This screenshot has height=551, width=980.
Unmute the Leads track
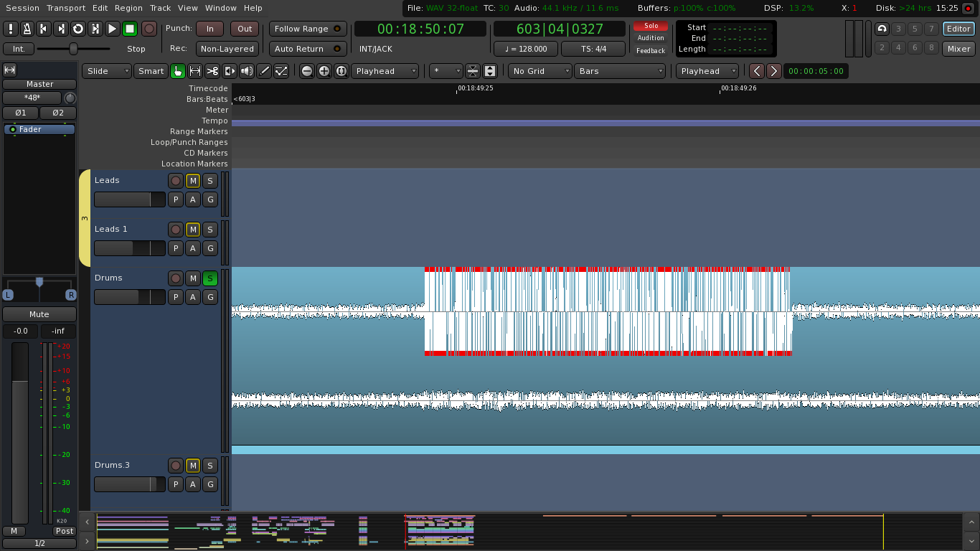193,181
